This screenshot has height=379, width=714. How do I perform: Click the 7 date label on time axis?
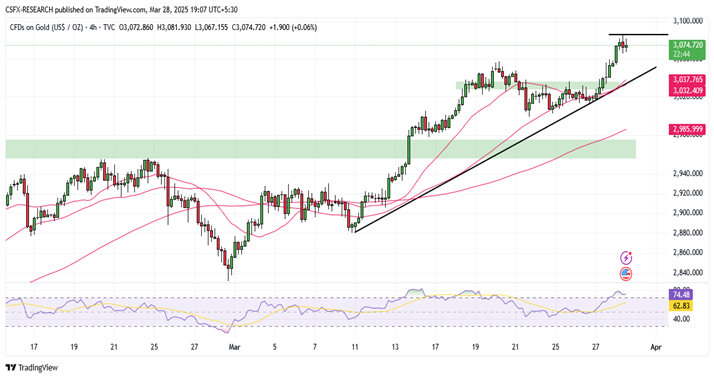315,347
